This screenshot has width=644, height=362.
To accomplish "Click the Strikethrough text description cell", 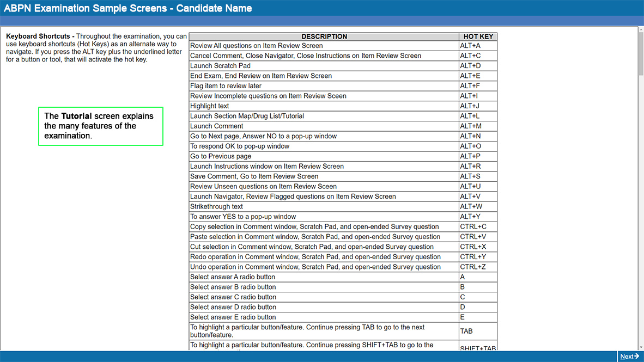I will coord(324,207).
